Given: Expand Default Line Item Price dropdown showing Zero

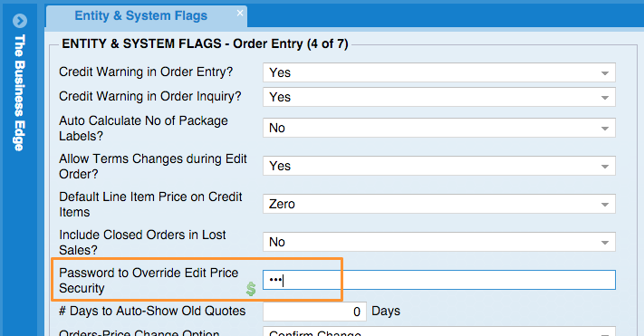Looking at the screenshot, I should (x=439, y=204).
